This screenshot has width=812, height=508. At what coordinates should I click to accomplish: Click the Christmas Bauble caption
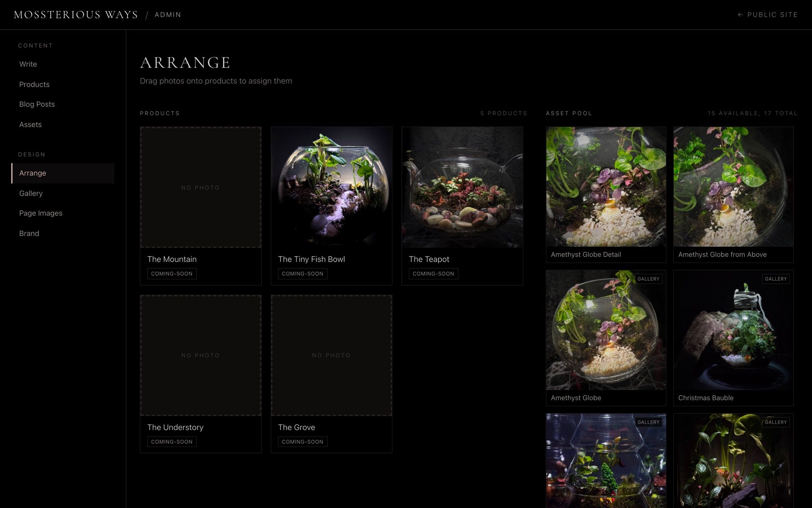click(x=706, y=398)
